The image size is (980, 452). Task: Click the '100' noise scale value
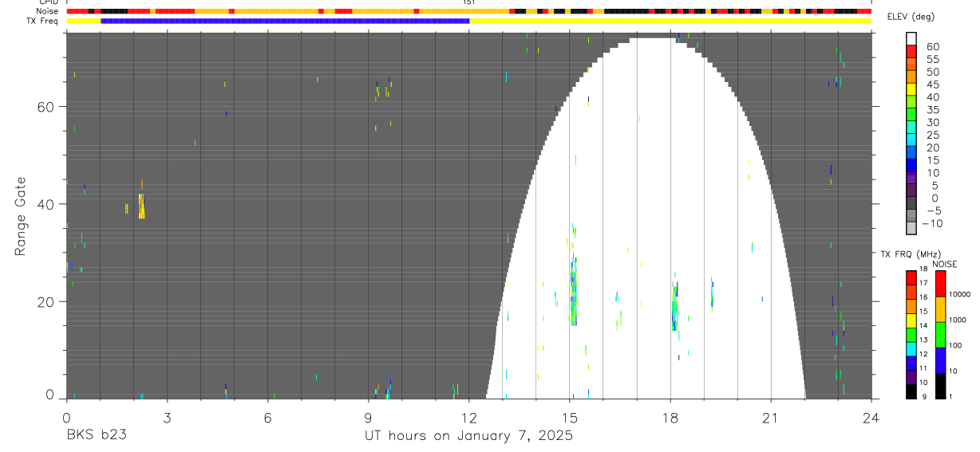point(954,346)
